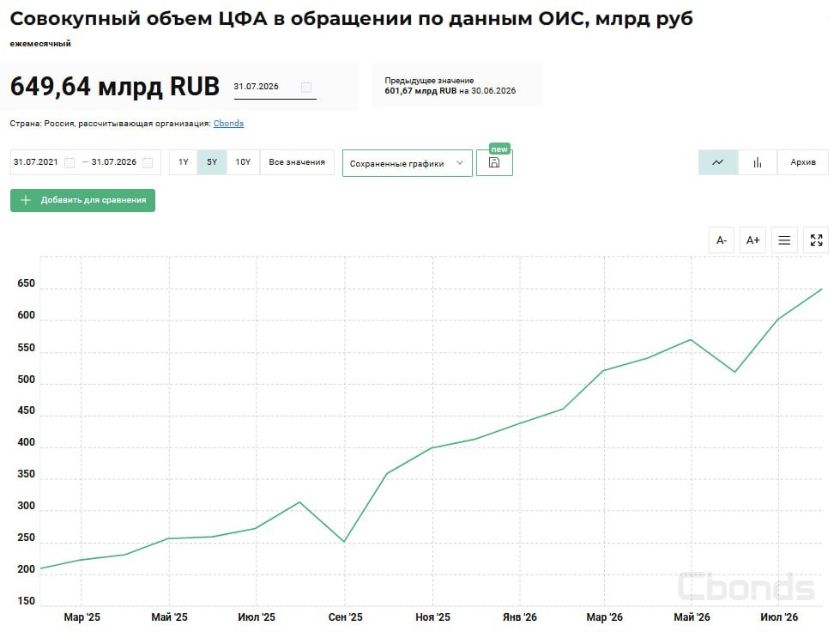Select the 5Y period

coord(212,162)
